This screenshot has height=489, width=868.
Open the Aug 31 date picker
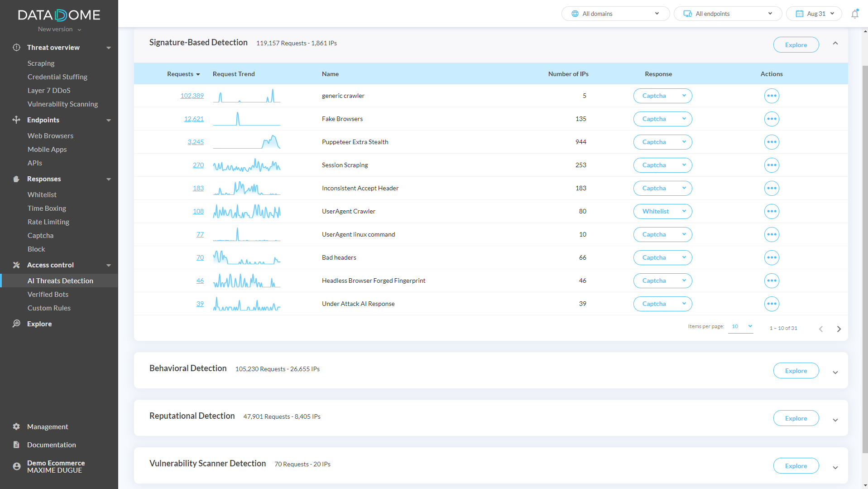click(814, 14)
